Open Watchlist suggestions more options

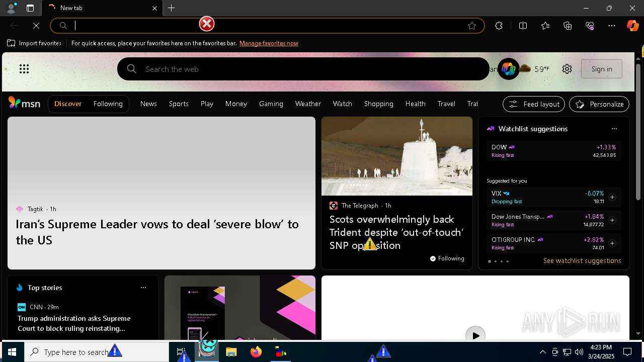tap(614, 129)
